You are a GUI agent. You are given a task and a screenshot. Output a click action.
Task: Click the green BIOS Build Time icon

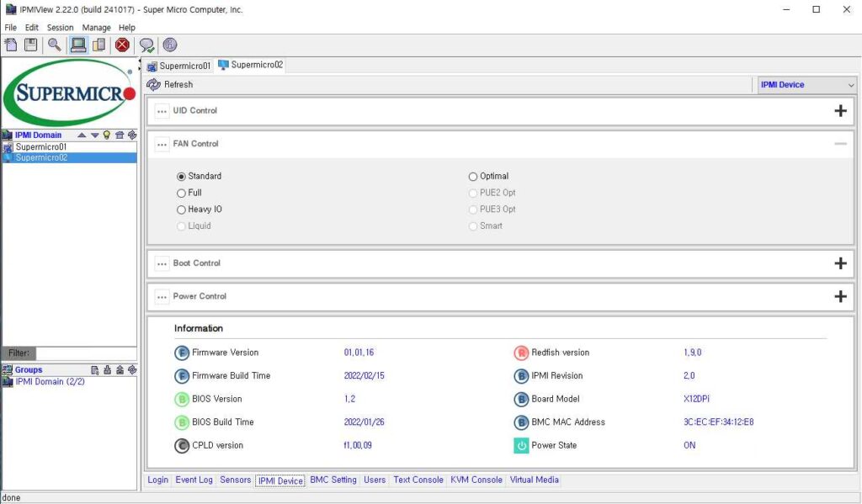[x=182, y=422]
